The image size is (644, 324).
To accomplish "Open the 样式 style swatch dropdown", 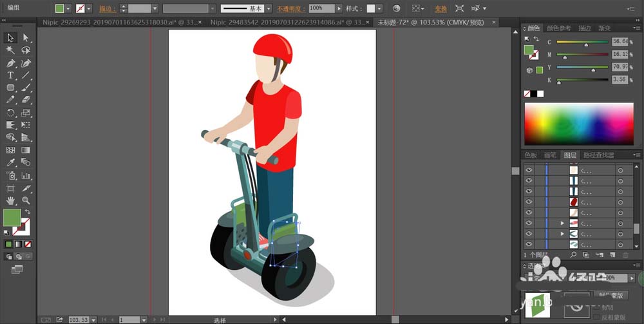I will pyautogui.click(x=379, y=8).
